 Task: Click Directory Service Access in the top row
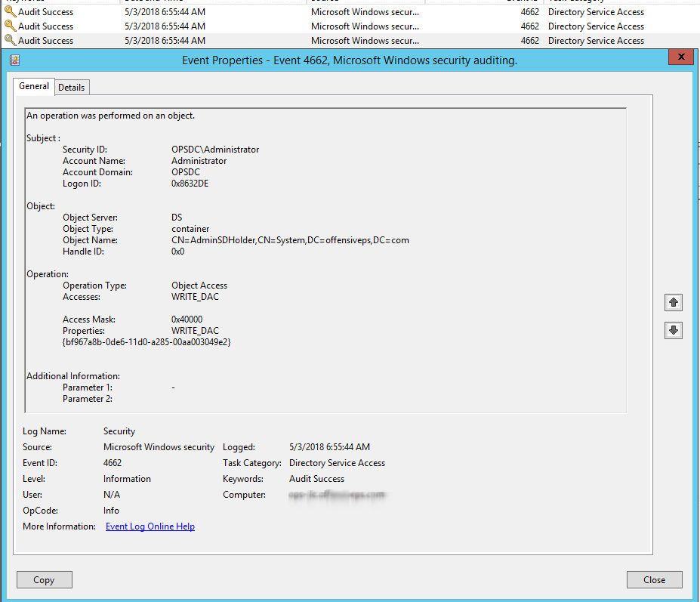596,11
